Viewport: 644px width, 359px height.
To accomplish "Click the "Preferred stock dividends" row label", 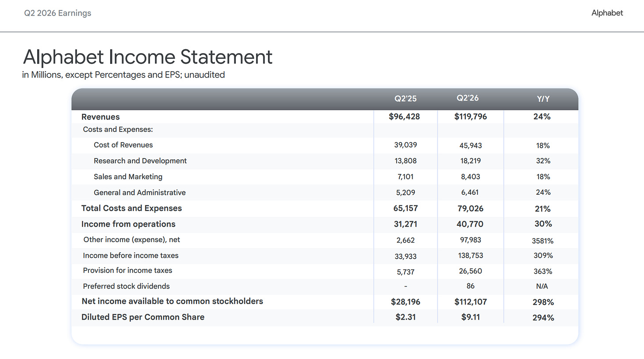I will pos(126,286).
